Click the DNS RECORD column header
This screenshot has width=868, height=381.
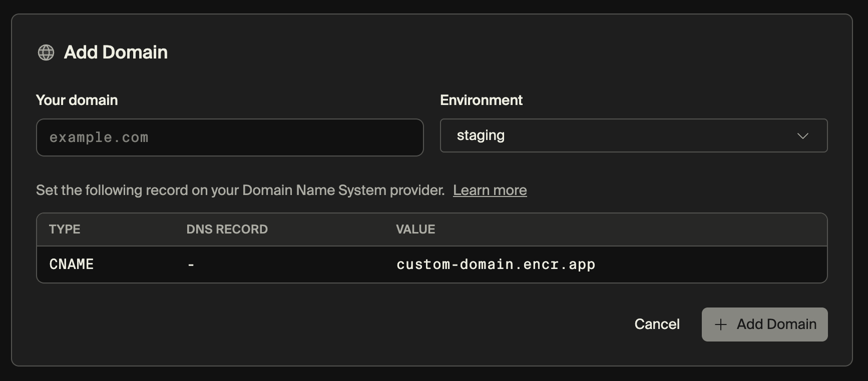click(x=227, y=229)
